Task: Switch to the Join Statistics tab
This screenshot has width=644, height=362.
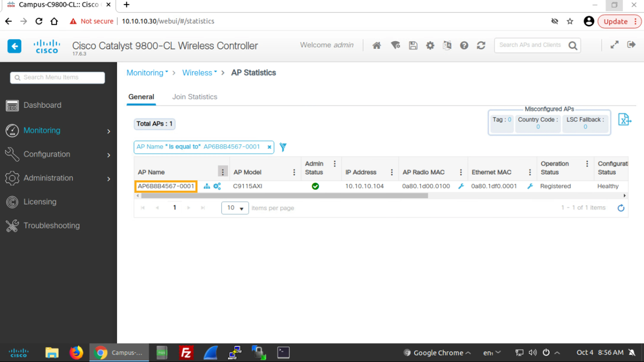Action: pyautogui.click(x=195, y=97)
